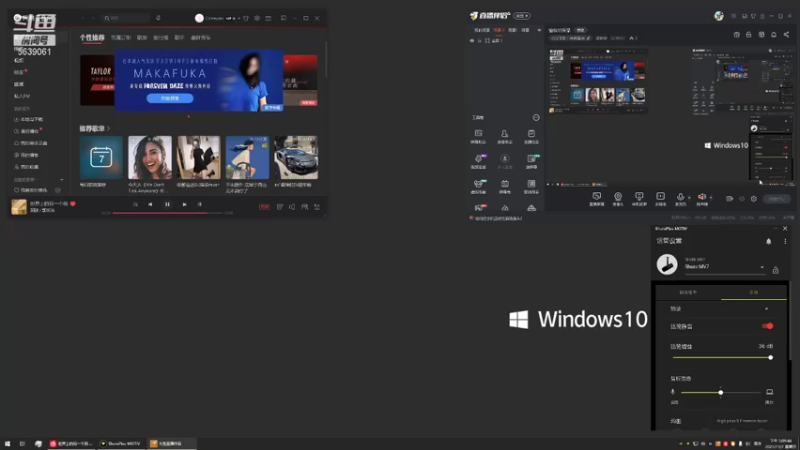Open the mail messages icon in the music player header
Image resolution: width=800 pixels, height=450 pixels.
[268, 18]
